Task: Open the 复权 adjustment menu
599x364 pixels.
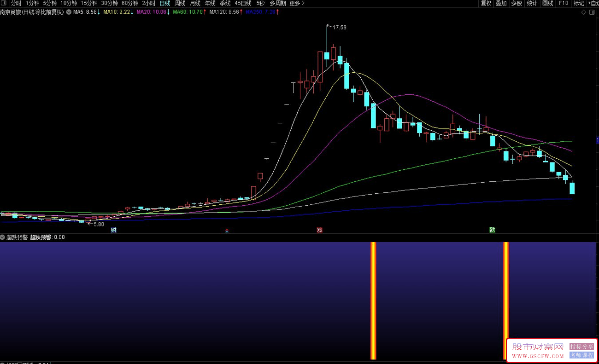Action: [x=486, y=3]
